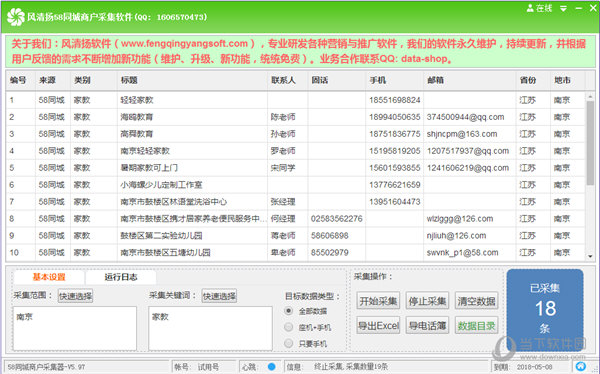Image resolution: width=600 pixels, height=374 pixels.
Task: Click 快速选择 button for 采集范围
Action: pos(75,296)
